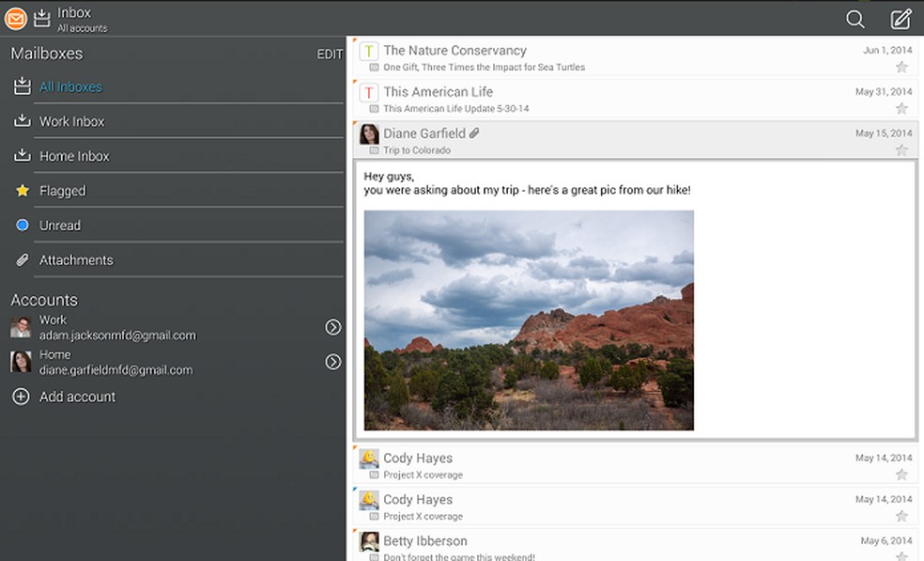Click The Nature Conservancy sender avatar
This screenshot has width=924, height=561.
[x=369, y=52]
